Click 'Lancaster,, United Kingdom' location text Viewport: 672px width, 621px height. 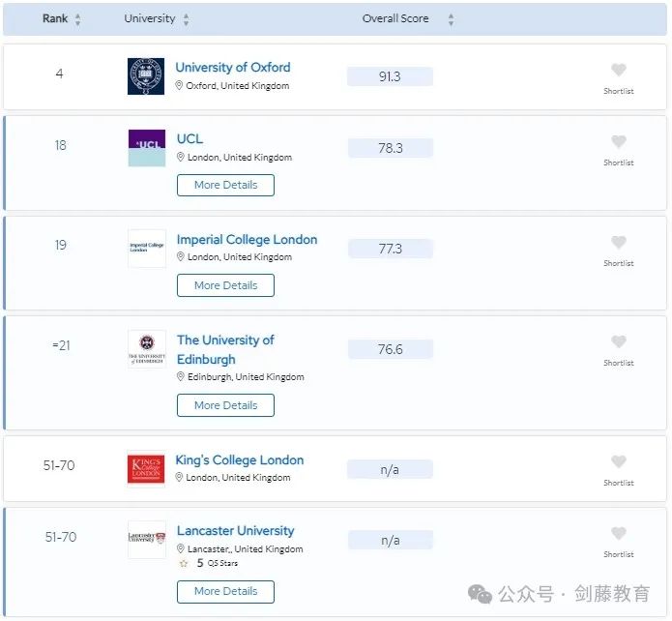(246, 549)
